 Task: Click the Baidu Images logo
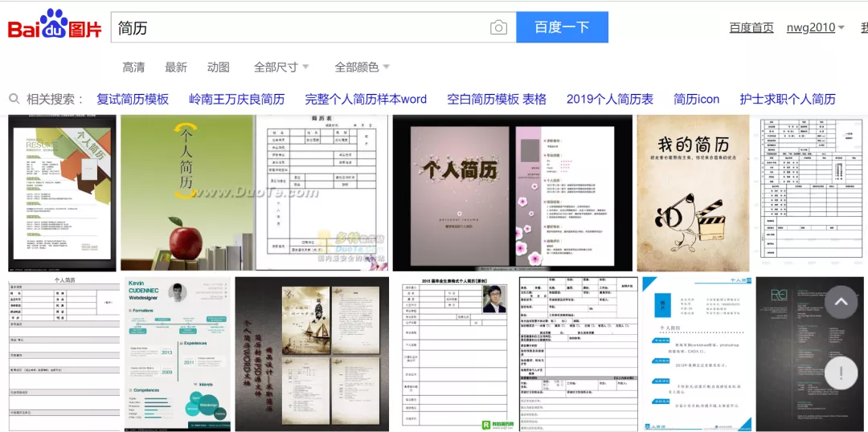[x=55, y=24]
